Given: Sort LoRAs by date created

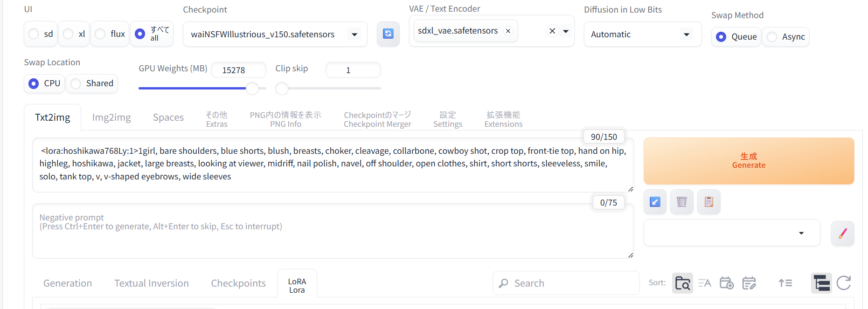Looking at the screenshot, I should (x=726, y=283).
